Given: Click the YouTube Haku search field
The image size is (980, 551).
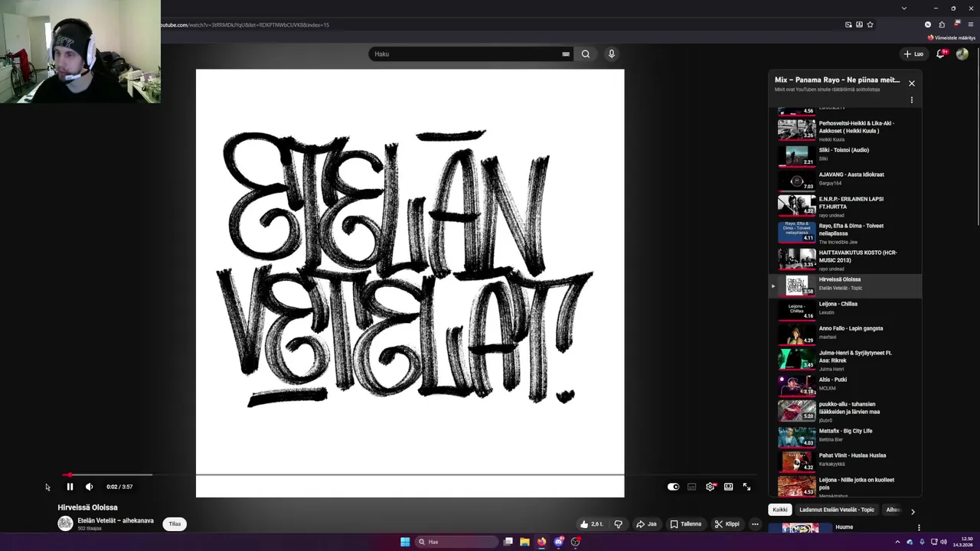Looking at the screenshot, I should coord(467,54).
